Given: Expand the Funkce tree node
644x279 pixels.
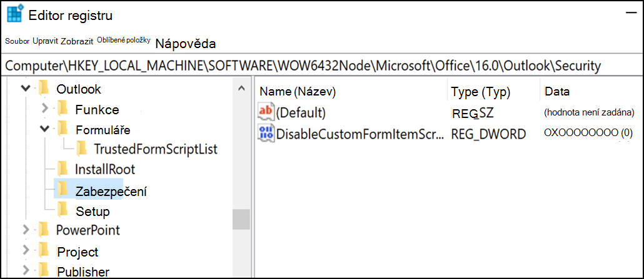Looking at the screenshot, I should [x=45, y=109].
